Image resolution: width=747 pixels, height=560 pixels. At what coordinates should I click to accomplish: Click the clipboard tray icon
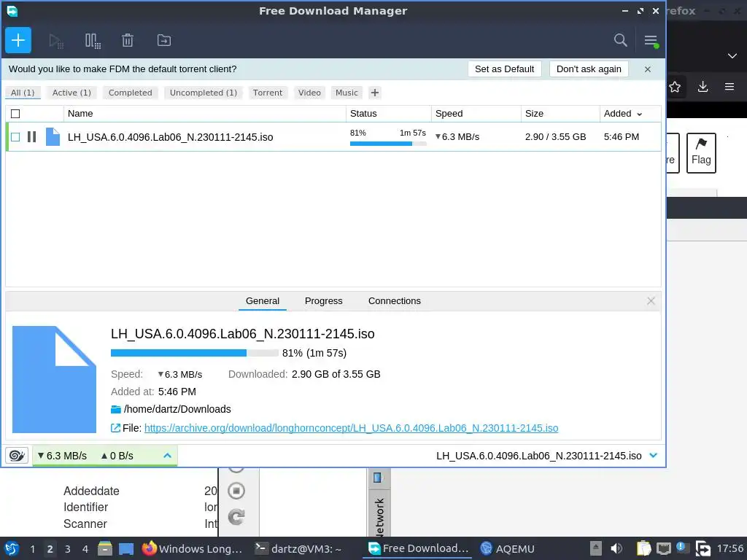click(643, 548)
